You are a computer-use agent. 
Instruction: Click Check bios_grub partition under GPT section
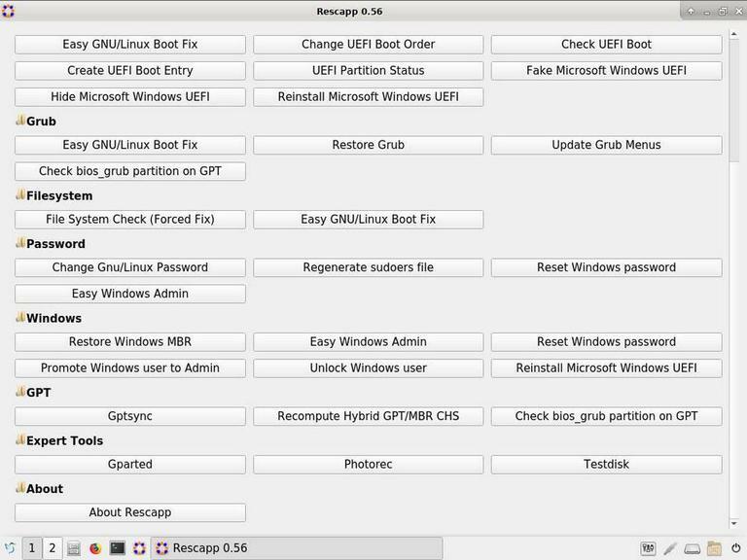[x=607, y=416]
